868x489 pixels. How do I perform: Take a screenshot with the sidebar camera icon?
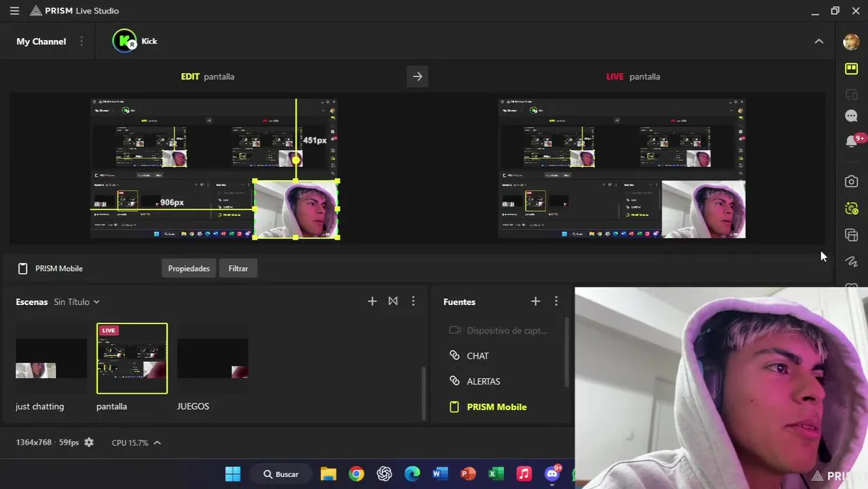(x=851, y=182)
